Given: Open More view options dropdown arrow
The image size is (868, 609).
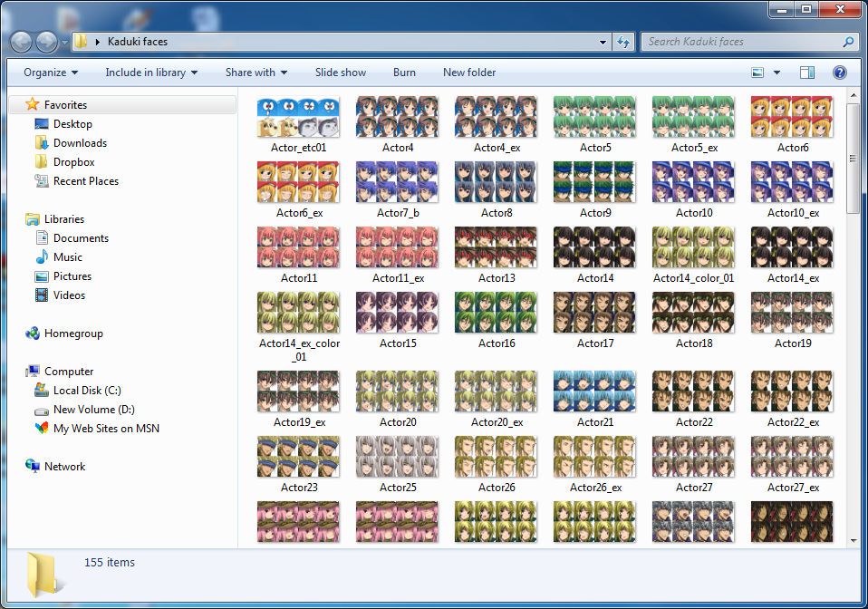Looking at the screenshot, I should [776, 72].
